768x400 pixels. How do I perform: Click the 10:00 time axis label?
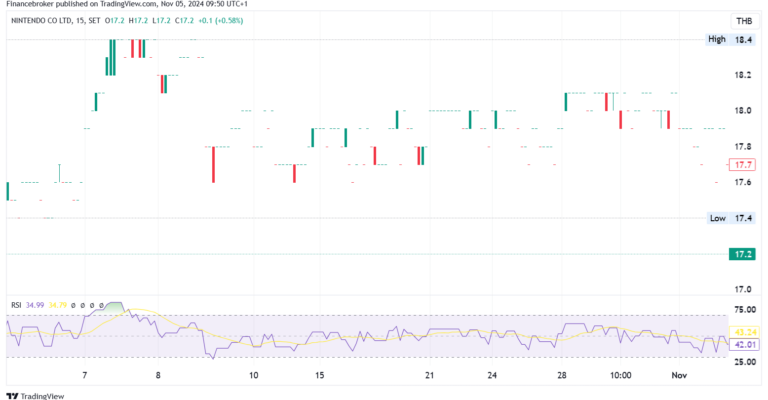click(621, 376)
